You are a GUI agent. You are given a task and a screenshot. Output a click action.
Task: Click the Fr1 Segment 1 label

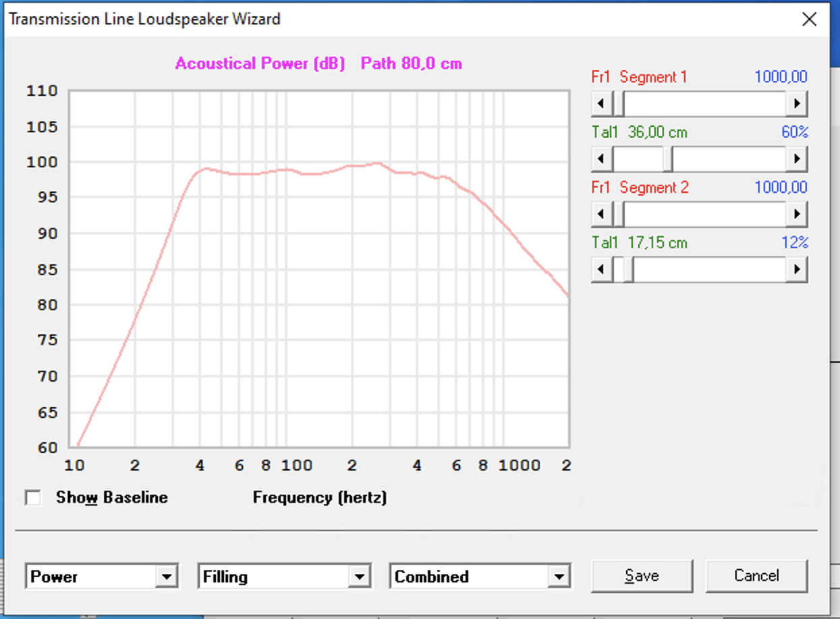[x=639, y=77]
